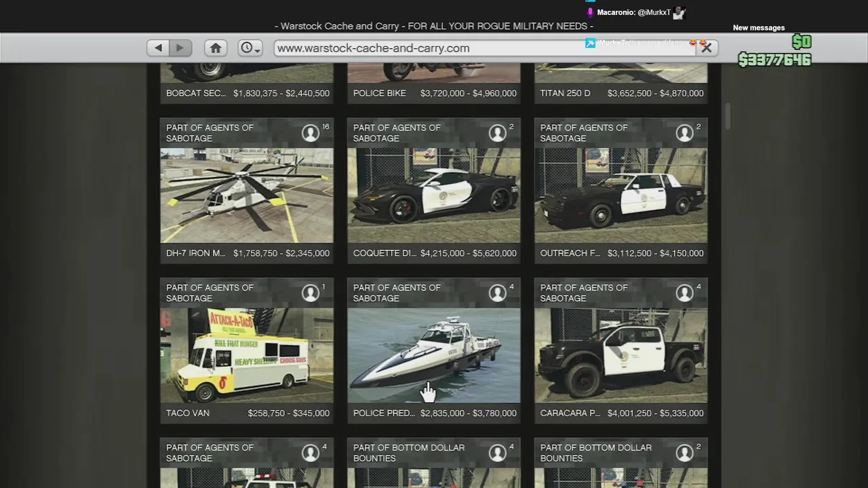Open the Coquette D1 police car thumbnail

(x=434, y=195)
